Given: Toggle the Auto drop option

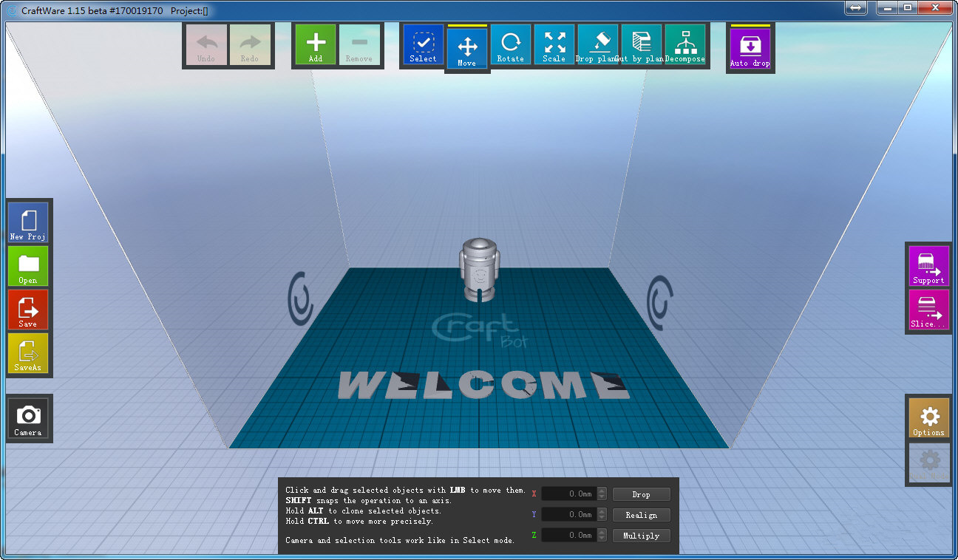Looking at the screenshot, I should click(750, 49).
